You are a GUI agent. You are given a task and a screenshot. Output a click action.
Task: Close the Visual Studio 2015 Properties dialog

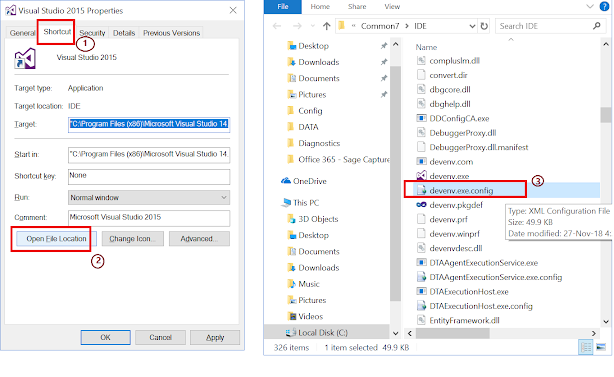click(233, 10)
